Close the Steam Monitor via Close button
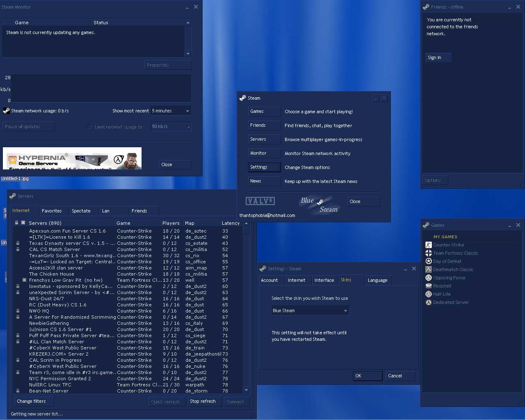Viewport: 525px width, 420px height. (x=175, y=164)
